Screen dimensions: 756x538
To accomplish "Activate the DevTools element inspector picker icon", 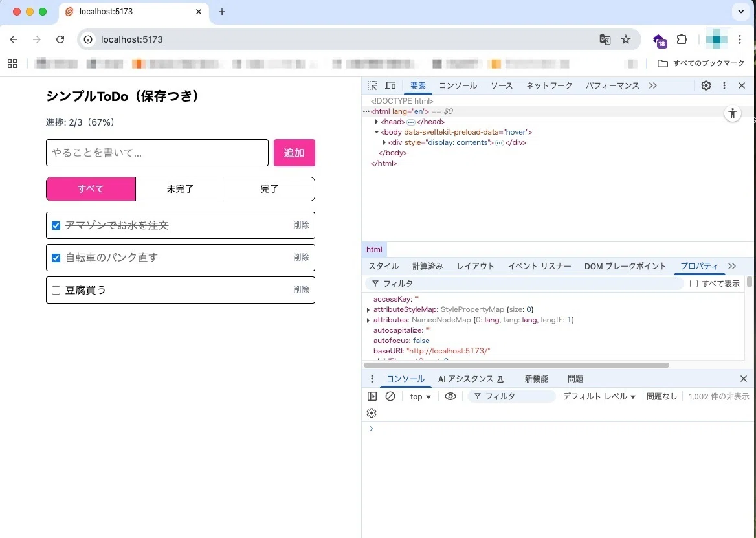I will (372, 86).
